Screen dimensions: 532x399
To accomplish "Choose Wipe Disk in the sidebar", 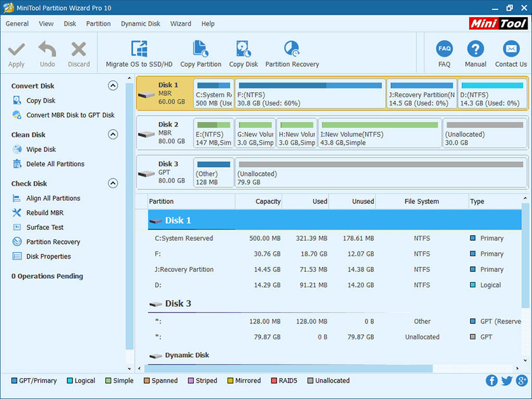I will pyautogui.click(x=41, y=149).
